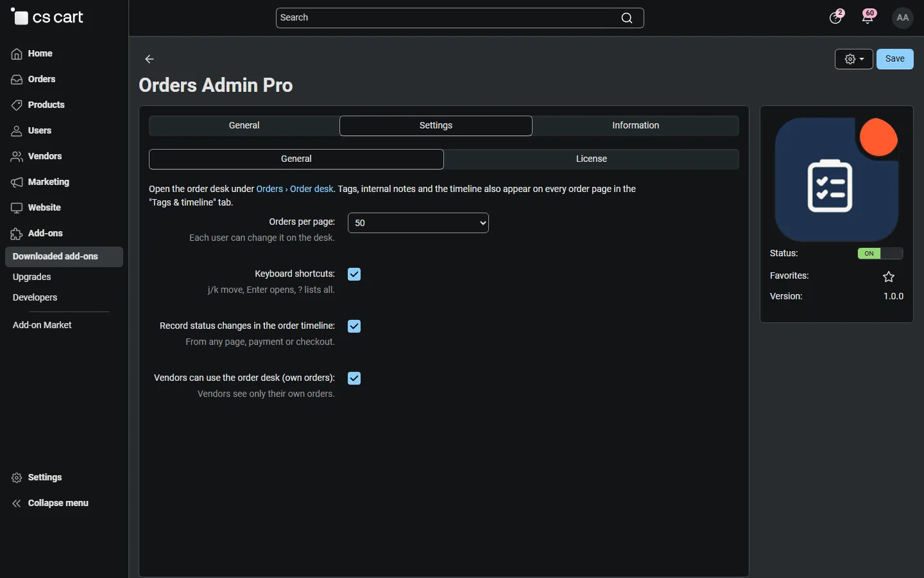Open the Orders per page dropdown
The width and height of the screenshot is (924, 578).
coord(418,223)
